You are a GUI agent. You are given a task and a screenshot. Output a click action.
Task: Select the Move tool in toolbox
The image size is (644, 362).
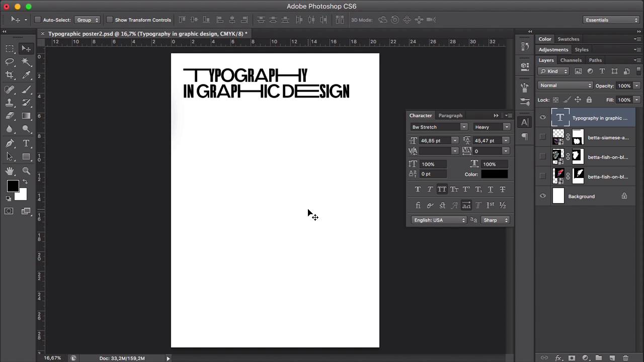click(x=26, y=48)
